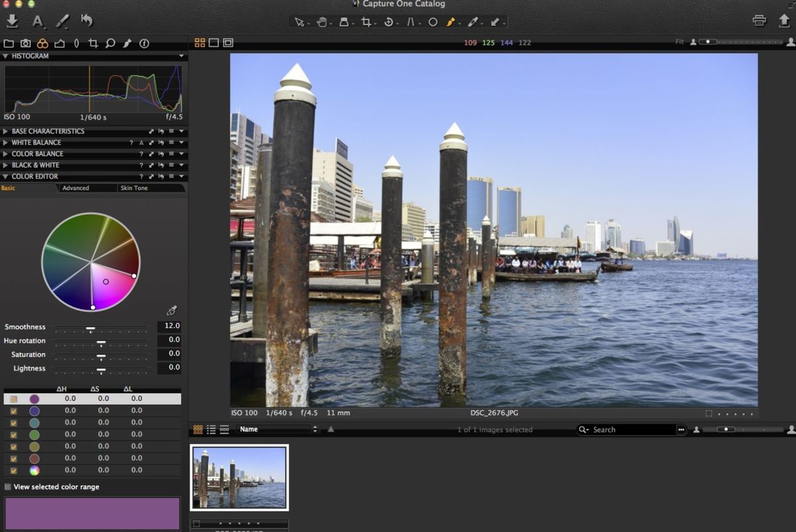Toggle the blue color row checkbox

point(13,411)
